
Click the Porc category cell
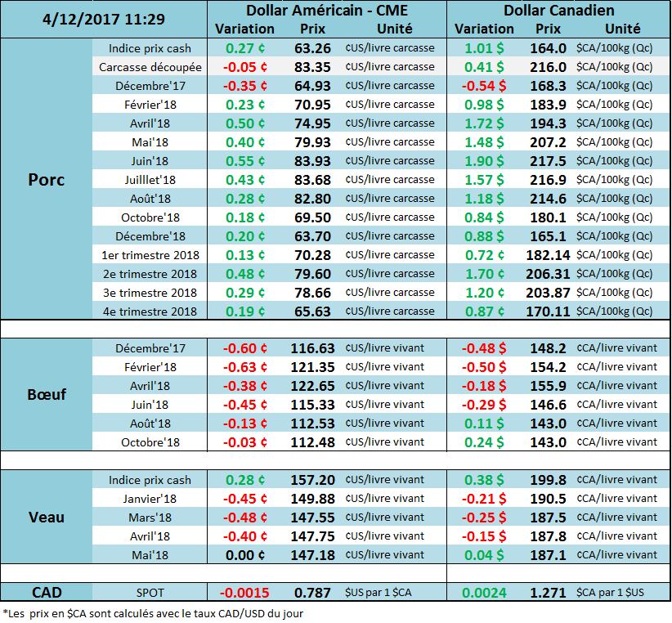(x=46, y=179)
